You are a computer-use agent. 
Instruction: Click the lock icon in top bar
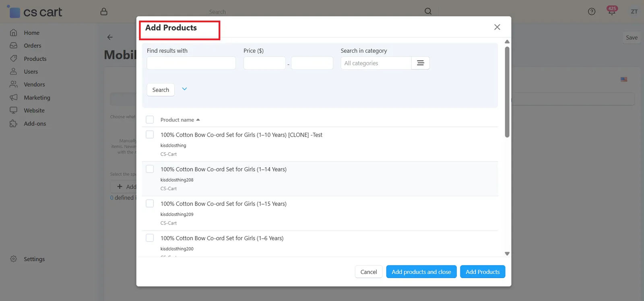tap(104, 12)
